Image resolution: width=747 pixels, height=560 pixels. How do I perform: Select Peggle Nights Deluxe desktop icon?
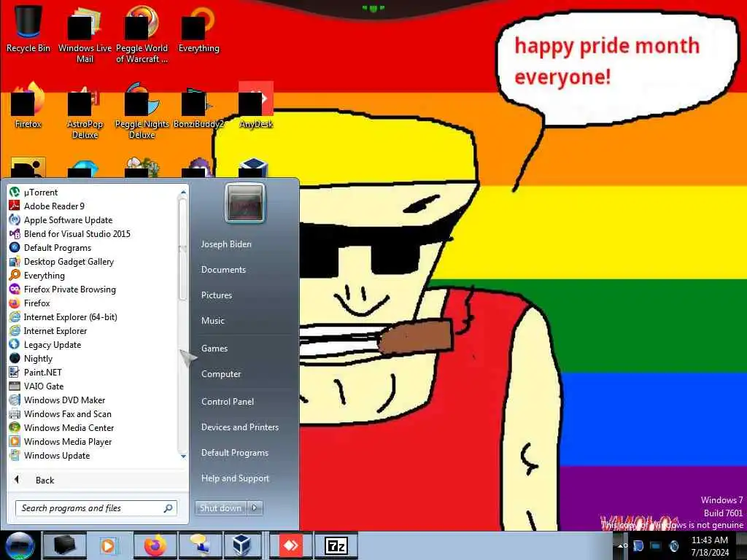(142, 111)
